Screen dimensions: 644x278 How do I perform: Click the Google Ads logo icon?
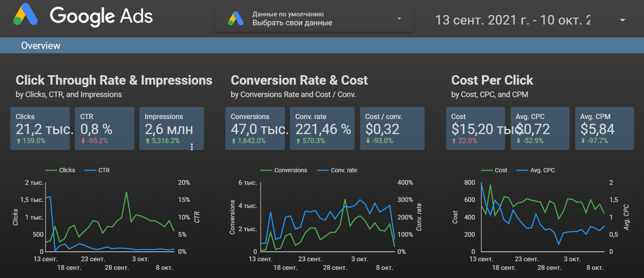coord(26,17)
